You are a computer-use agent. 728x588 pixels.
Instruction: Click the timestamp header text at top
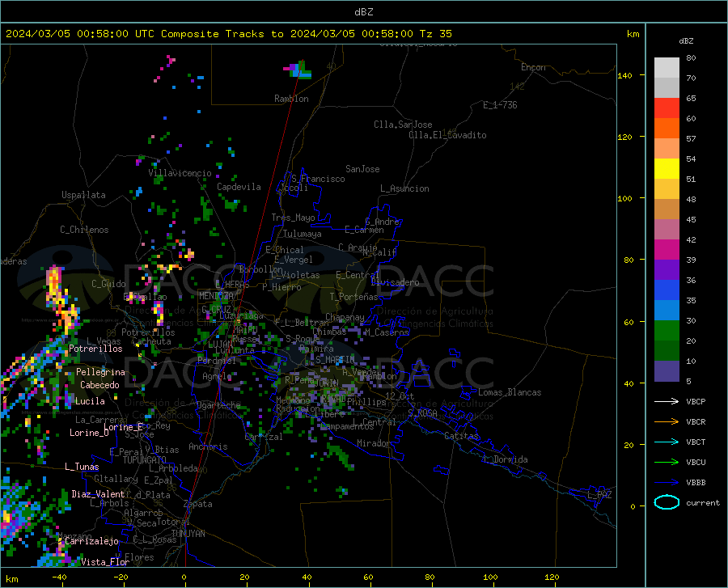[x=229, y=33]
